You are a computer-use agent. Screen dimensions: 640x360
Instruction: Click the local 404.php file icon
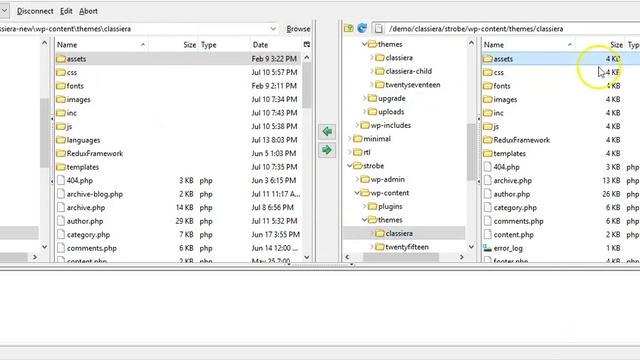pos(61,180)
